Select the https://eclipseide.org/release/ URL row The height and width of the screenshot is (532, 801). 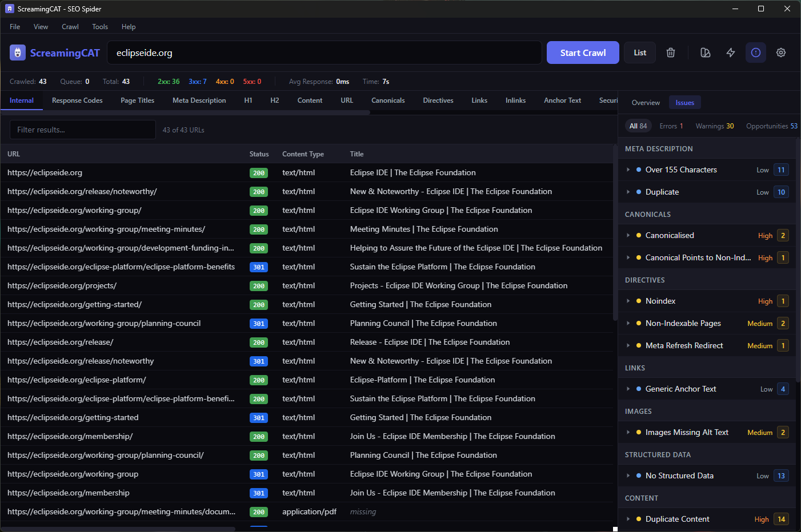click(x=306, y=342)
